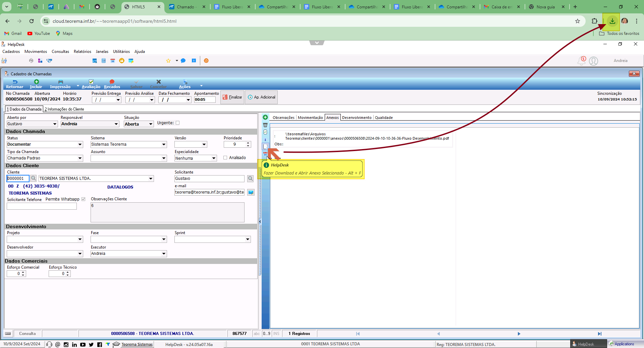Click the Retornar toolbar icon
644x348 pixels.
pyautogui.click(x=15, y=82)
